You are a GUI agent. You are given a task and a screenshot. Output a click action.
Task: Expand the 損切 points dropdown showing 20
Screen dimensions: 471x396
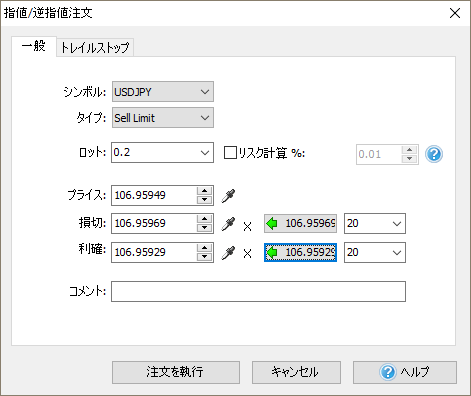pos(375,223)
